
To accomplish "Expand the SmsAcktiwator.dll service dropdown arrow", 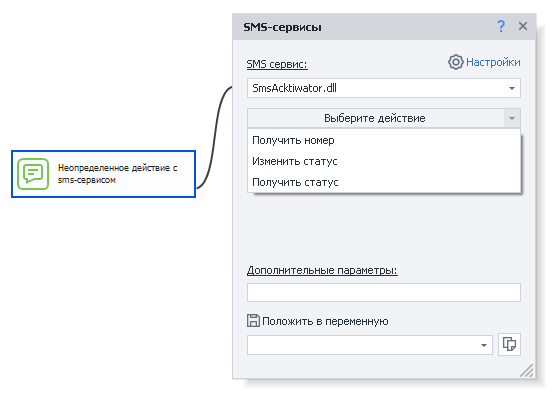I will [x=512, y=88].
